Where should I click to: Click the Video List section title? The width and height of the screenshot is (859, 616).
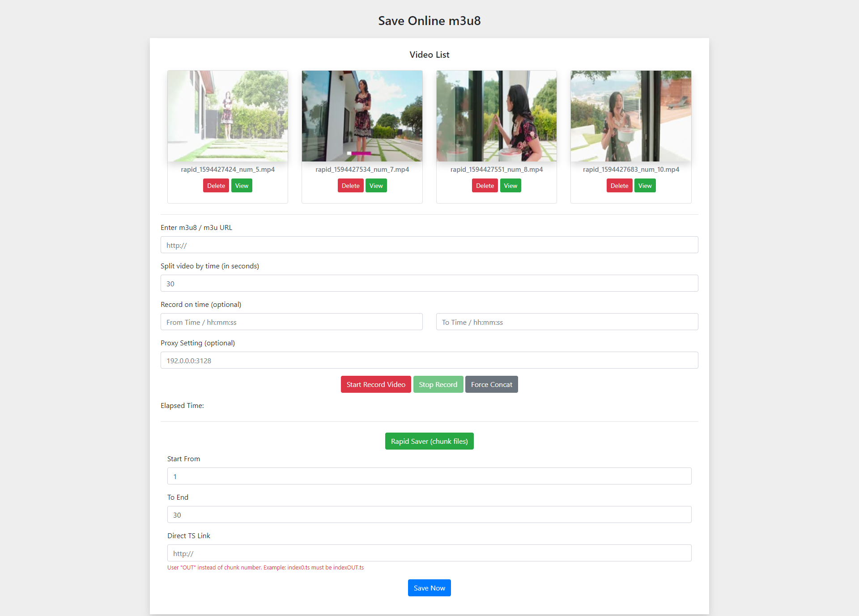point(429,54)
